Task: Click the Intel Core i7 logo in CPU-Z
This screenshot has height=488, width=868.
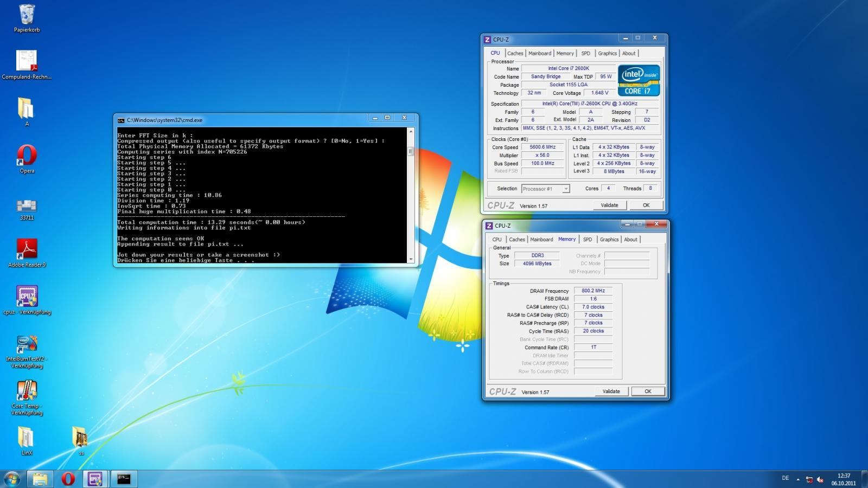Action: [639, 81]
